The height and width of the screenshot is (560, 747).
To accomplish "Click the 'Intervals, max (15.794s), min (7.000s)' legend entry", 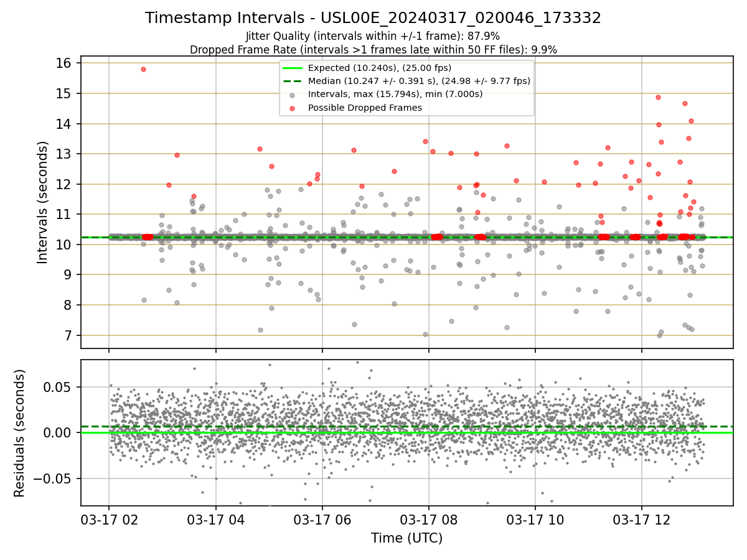I will click(395, 94).
